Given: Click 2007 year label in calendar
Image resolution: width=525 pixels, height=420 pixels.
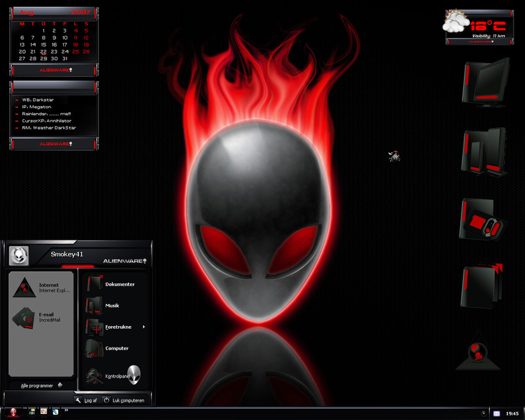Looking at the screenshot, I should click(x=81, y=12).
